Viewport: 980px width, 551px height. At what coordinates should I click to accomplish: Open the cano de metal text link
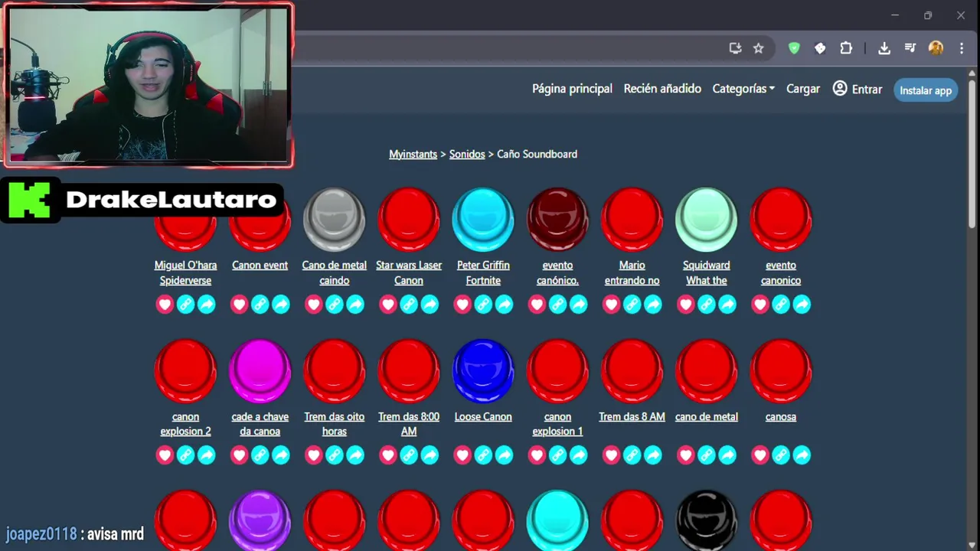pos(706,416)
